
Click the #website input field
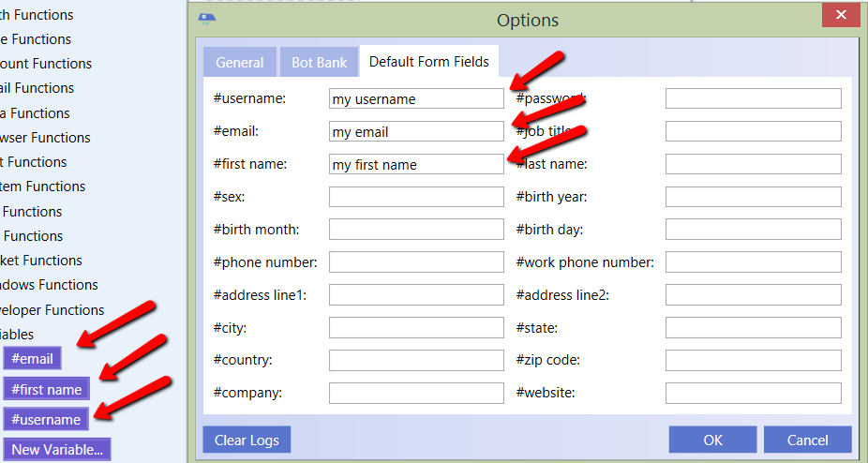click(753, 393)
